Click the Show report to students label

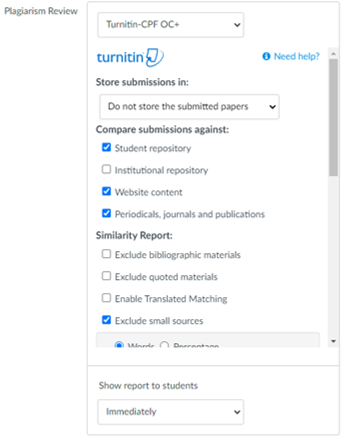[x=148, y=386]
